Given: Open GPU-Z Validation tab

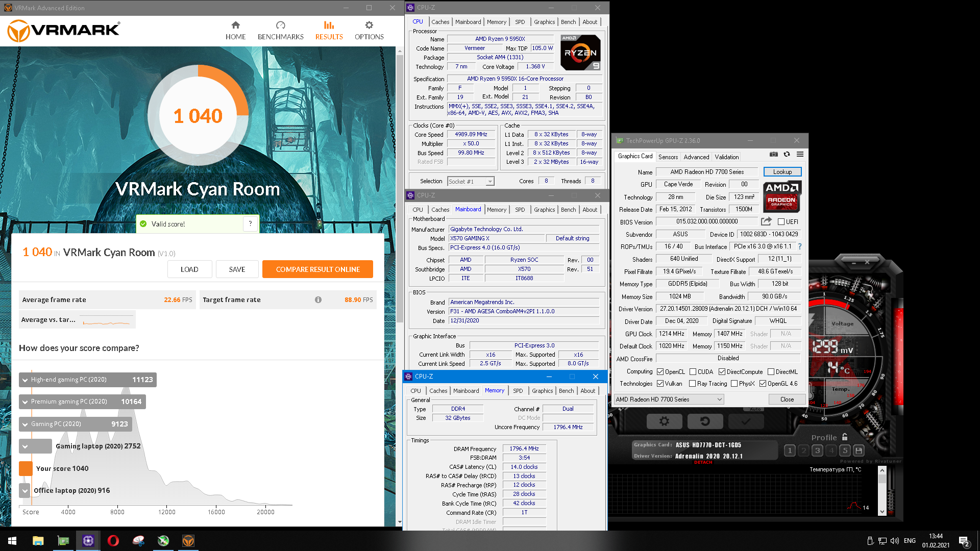Looking at the screenshot, I should (726, 157).
